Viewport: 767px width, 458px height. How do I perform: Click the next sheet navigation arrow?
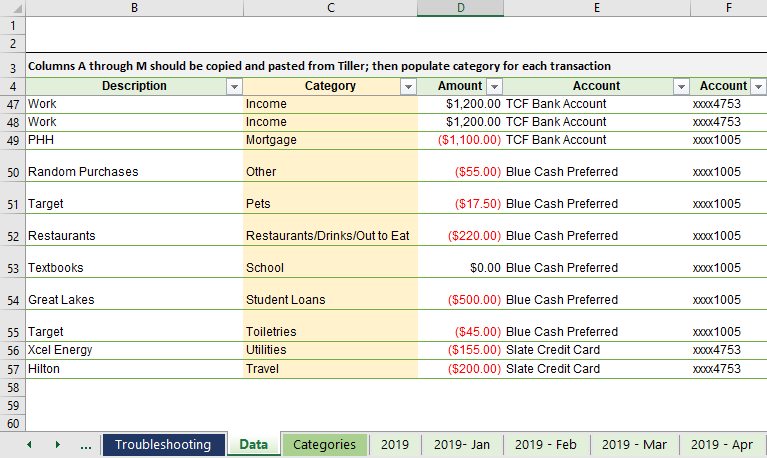click(x=58, y=445)
